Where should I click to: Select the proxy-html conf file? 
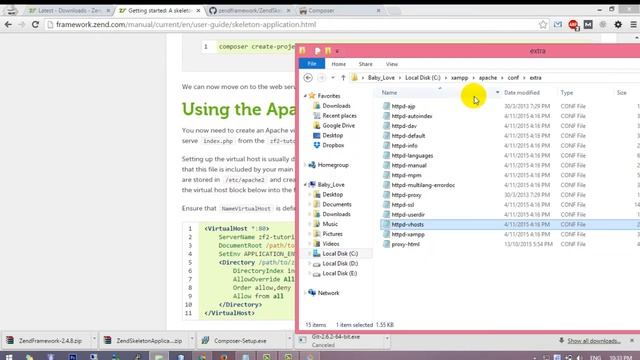405,244
